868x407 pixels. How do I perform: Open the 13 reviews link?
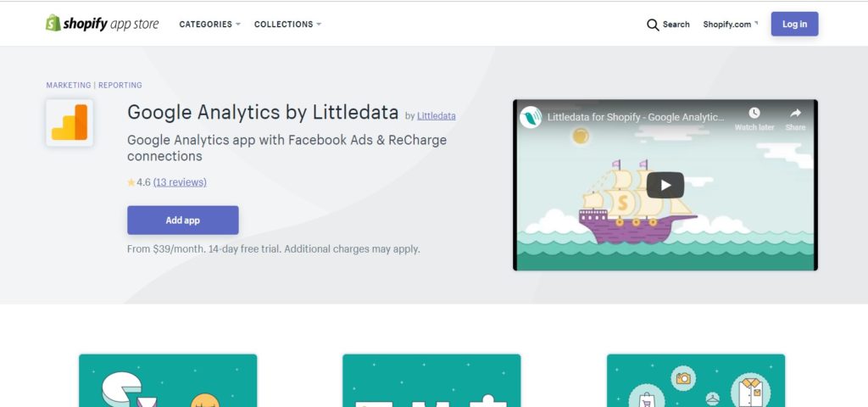point(180,182)
